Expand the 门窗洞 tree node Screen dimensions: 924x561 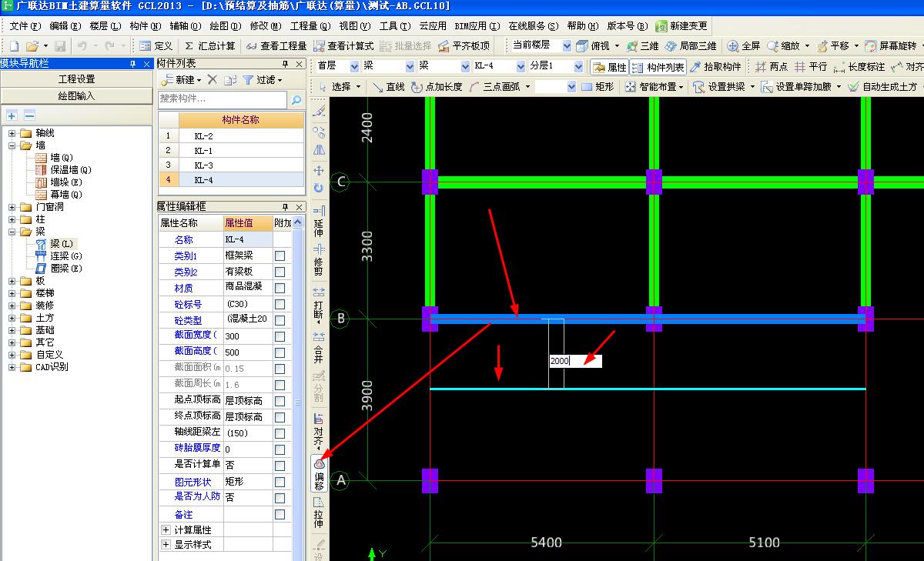click(x=12, y=207)
